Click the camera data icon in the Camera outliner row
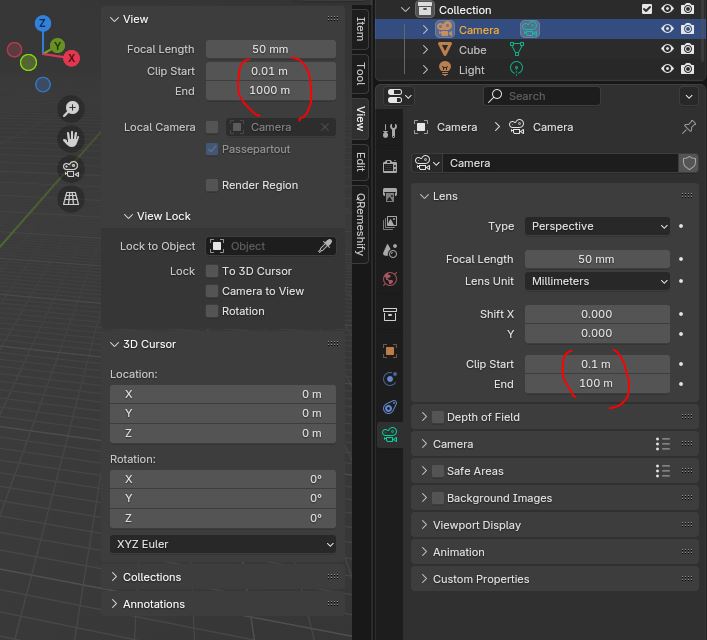707x640 pixels. tap(530, 30)
